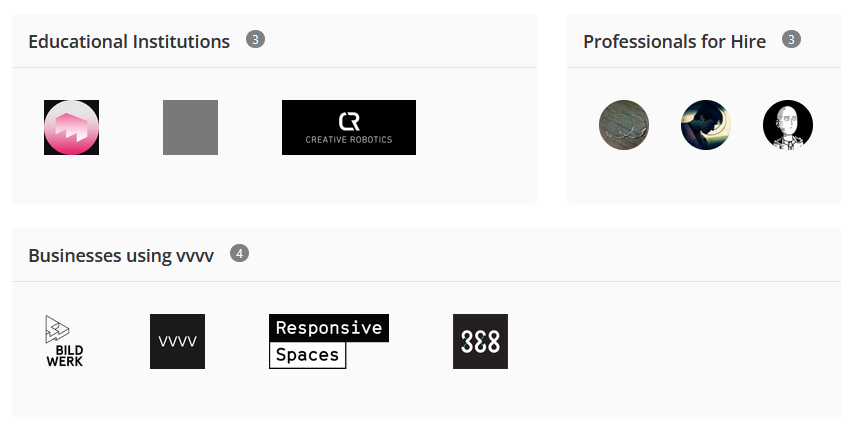
Task: View the professional with glasses avatar
Action: click(x=624, y=125)
